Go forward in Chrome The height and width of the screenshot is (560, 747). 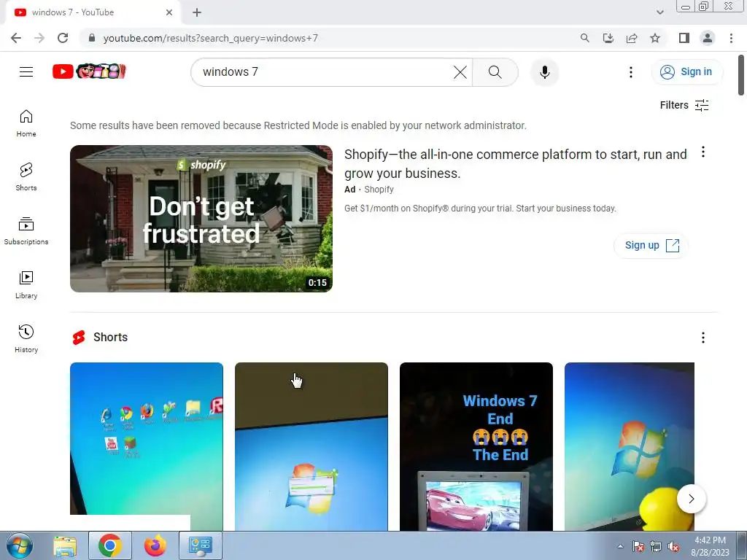coord(39,38)
